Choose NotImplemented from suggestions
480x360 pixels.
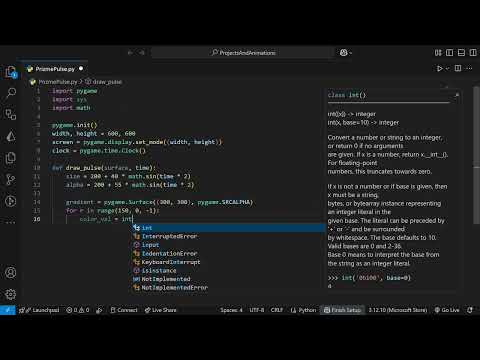coord(229,279)
